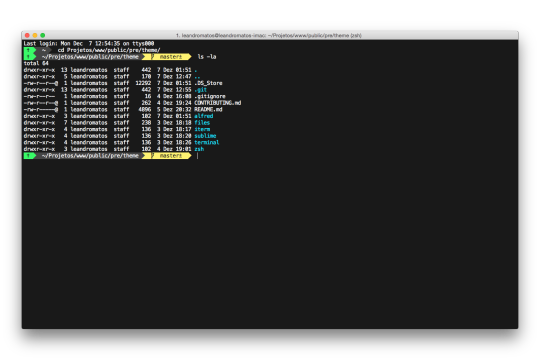The image size is (540, 360).
Task: Click the .git directory name
Action: [x=200, y=90]
